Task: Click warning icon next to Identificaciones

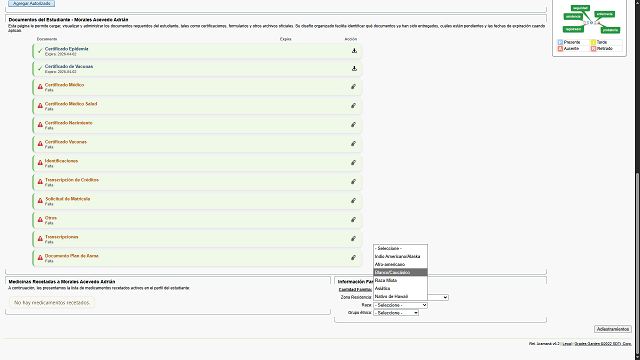Action: pyautogui.click(x=40, y=162)
